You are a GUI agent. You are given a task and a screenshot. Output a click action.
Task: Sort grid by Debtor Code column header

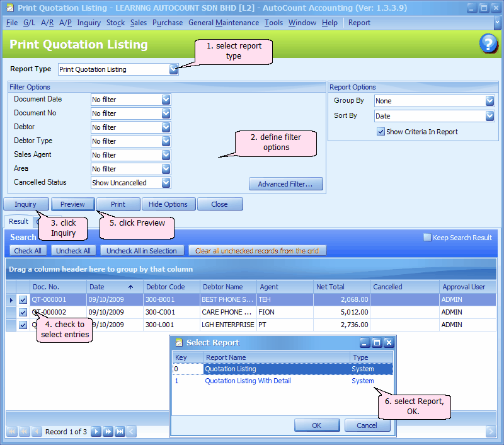[171, 287]
